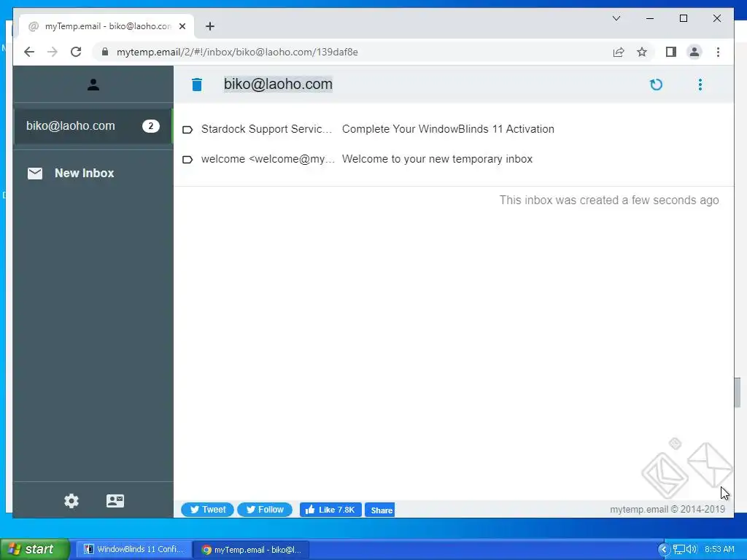
Task: Open Welcome to your new temporary inbox message
Action: coord(437,159)
